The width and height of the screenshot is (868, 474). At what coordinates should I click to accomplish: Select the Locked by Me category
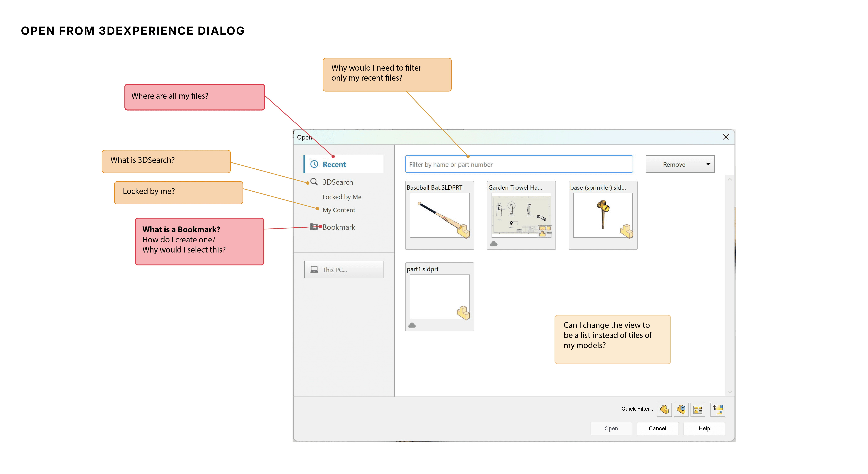point(342,197)
